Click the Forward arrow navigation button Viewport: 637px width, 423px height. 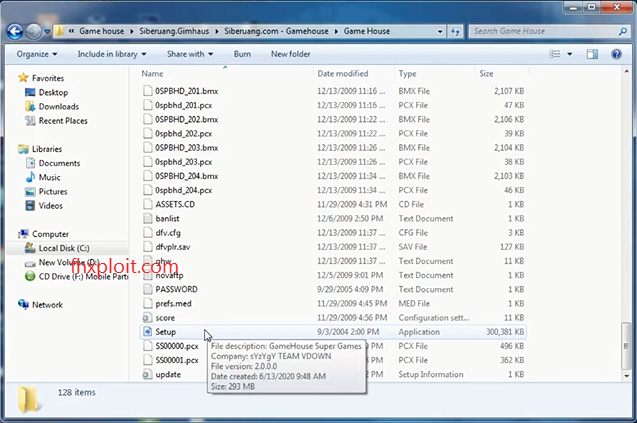coord(34,31)
